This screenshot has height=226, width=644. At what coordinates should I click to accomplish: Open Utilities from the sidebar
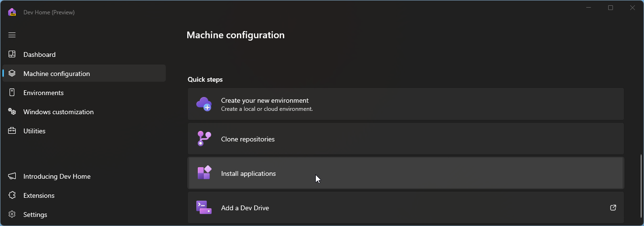click(x=34, y=131)
